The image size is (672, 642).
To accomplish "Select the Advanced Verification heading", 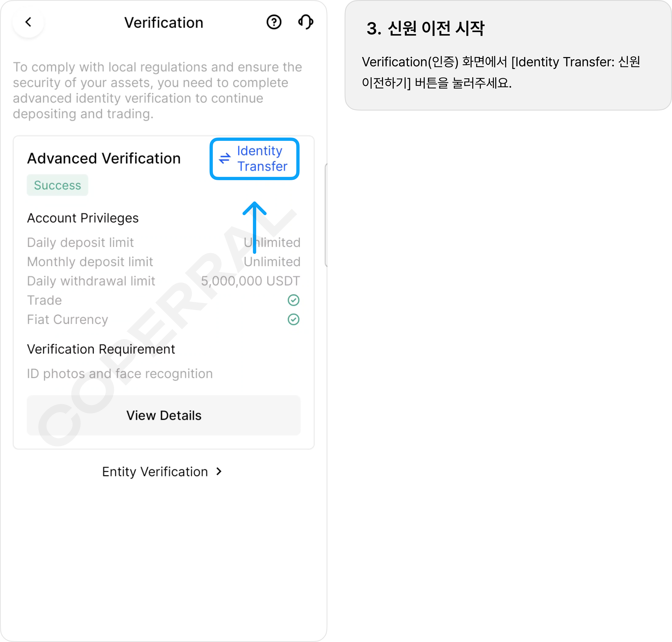I will (104, 158).
